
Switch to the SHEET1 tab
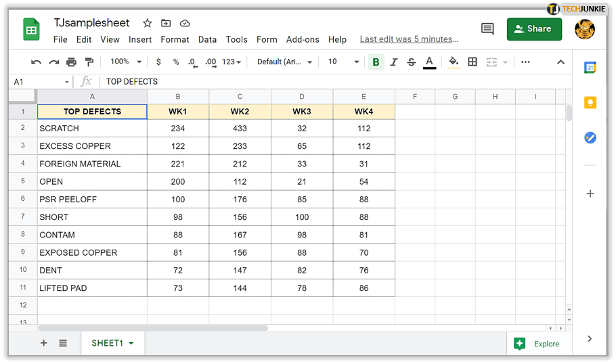pyautogui.click(x=112, y=343)
